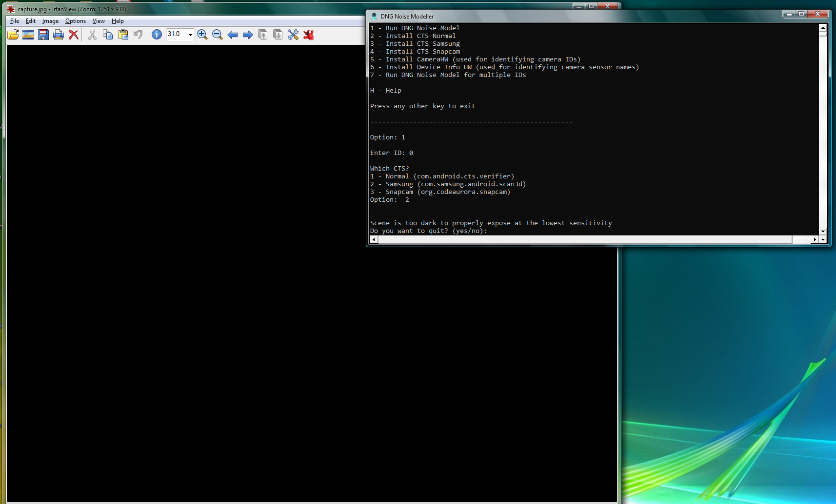The width and height of the screenshot is (836, 504).
Task: Go to previous image with left arrow
Action: tap(233, 35)
